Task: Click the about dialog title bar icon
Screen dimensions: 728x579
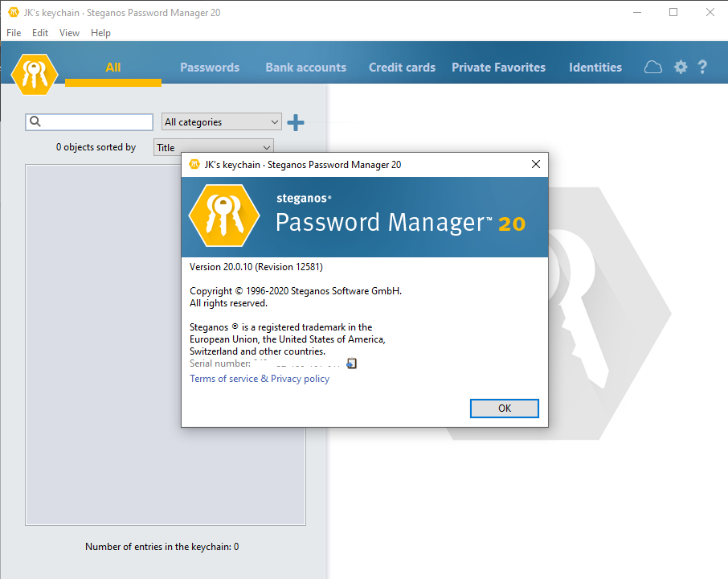Action: pyautogui.click(x=194, y=164)
